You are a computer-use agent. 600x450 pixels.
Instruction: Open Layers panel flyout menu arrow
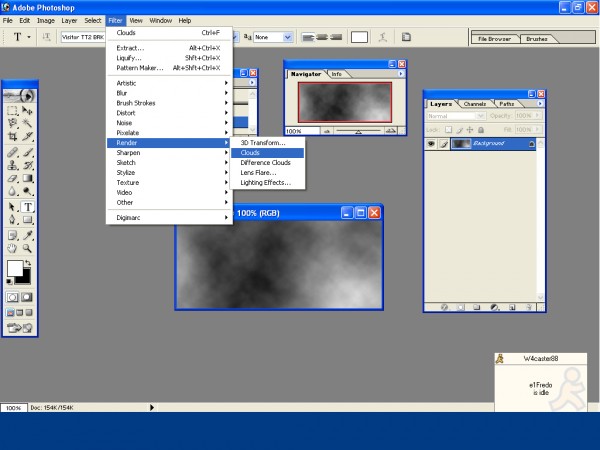pyautogui.click(x=540, y=104)
